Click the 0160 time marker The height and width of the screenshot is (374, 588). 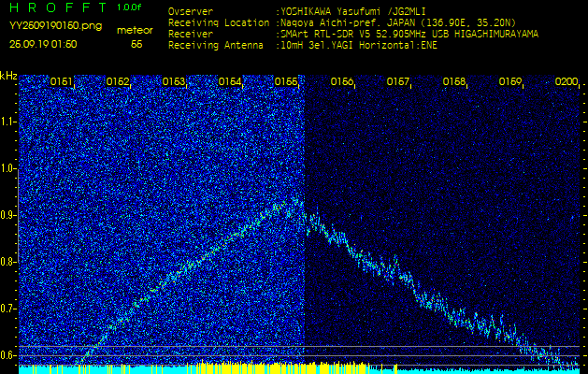(342, 82)
